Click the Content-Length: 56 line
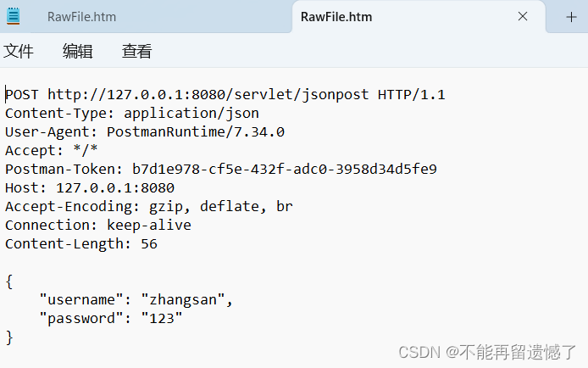 81,244
